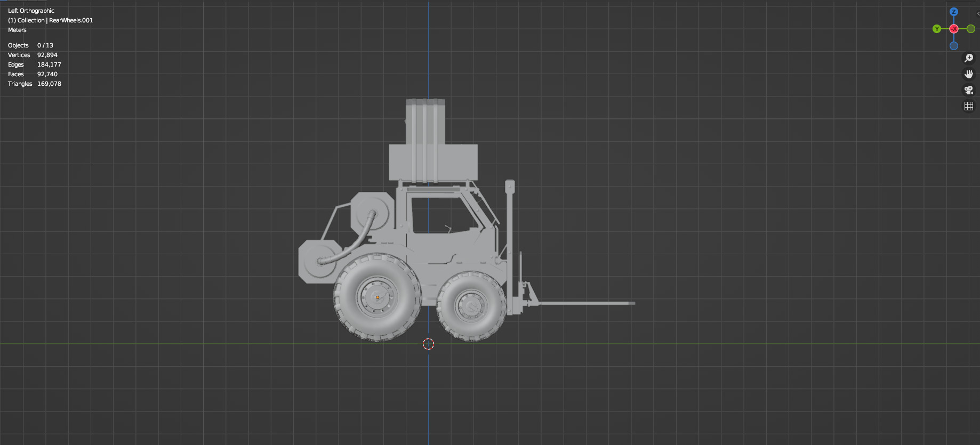Click the red -X axis gizmo center
This screenshot has height=445, width=980.
pos(954,29)
